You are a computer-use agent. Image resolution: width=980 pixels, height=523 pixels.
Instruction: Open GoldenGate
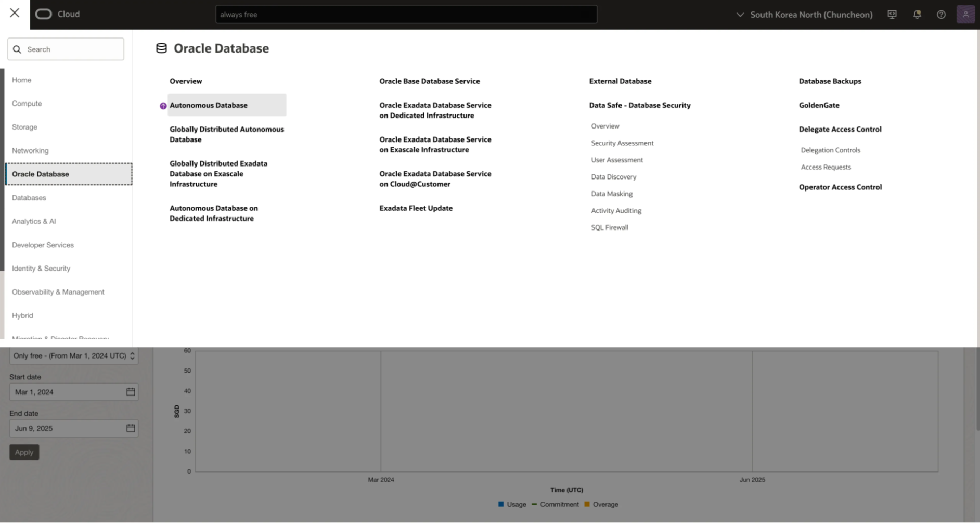(x=819, y=105)
